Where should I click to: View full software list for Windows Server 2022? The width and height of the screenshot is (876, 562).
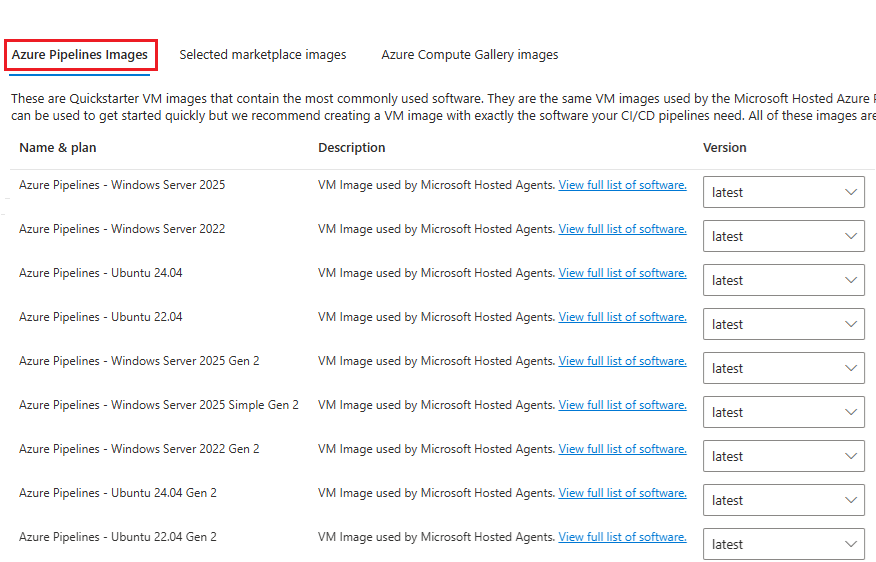(x=622, y=229)
